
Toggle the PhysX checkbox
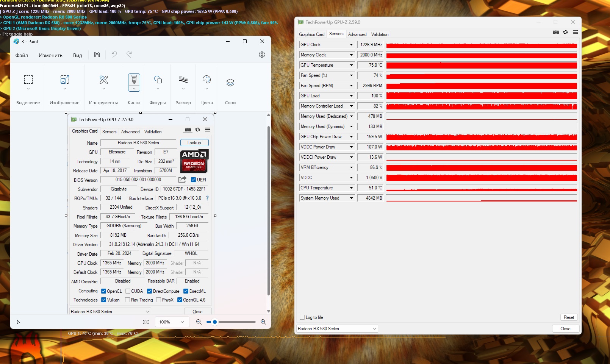point(158,300)
